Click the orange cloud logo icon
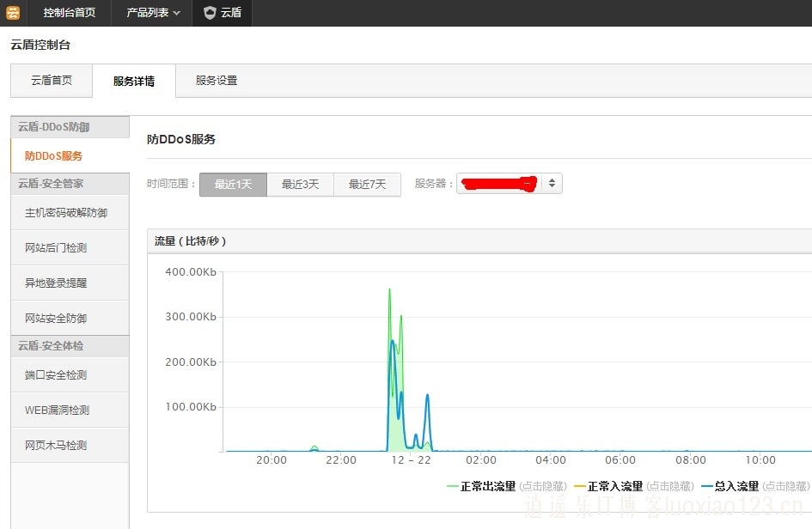Screen dimensions: 812x529 click(12, 12)
